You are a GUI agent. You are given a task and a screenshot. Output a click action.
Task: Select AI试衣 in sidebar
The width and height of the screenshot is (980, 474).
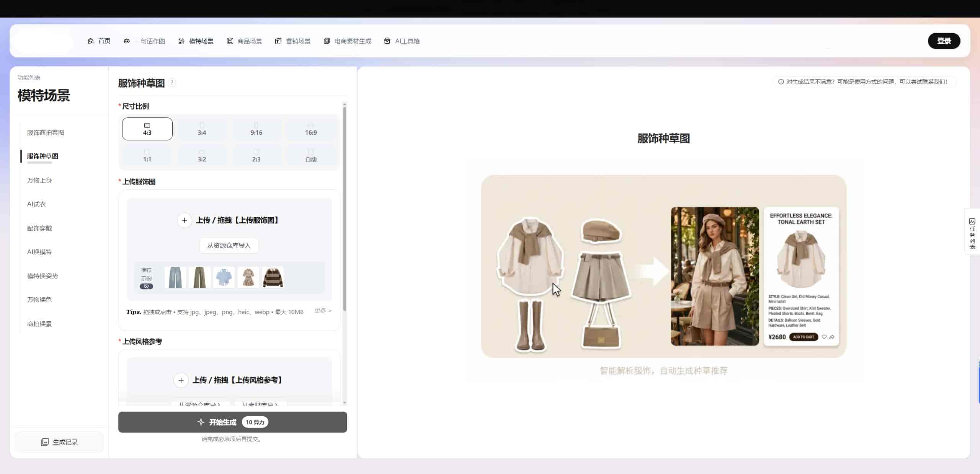36,204
